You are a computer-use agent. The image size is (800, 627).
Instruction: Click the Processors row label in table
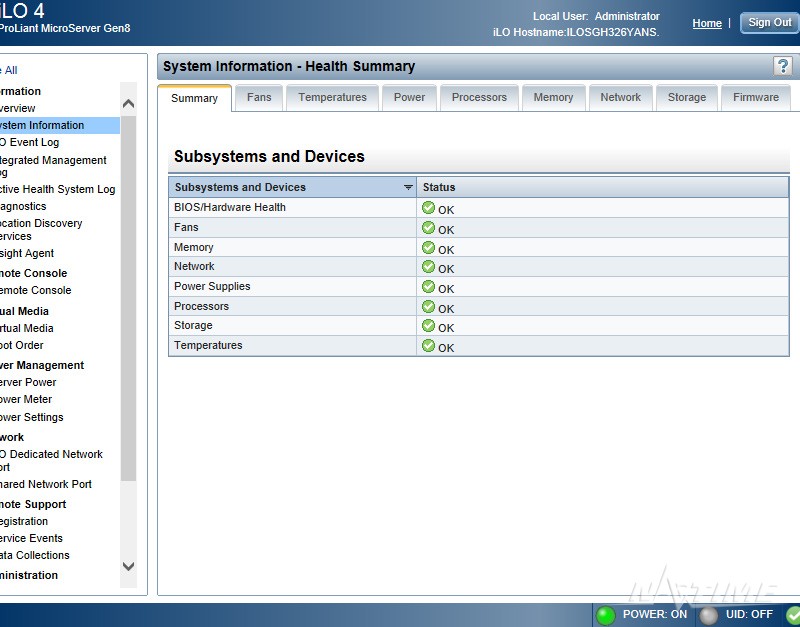point(202,306)
